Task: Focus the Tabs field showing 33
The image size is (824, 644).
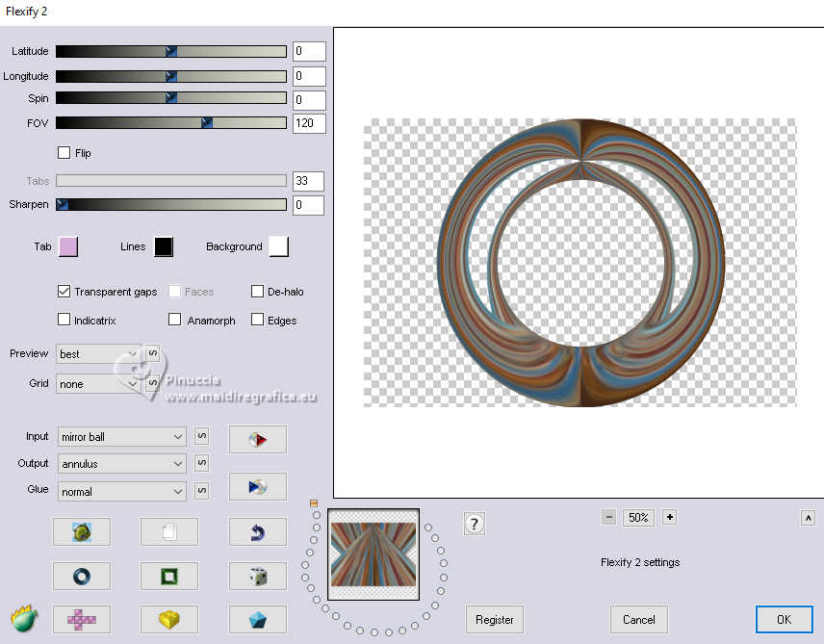Action: click(308, 181)
